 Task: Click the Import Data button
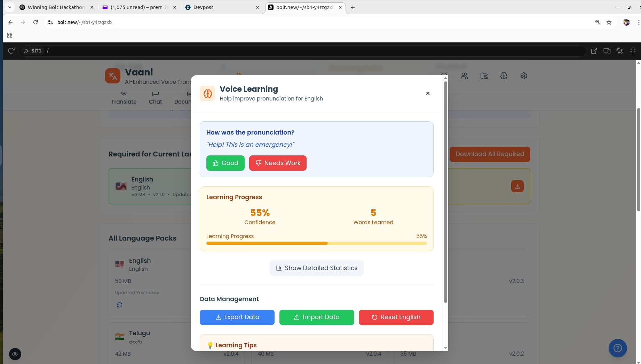point(317,317)
